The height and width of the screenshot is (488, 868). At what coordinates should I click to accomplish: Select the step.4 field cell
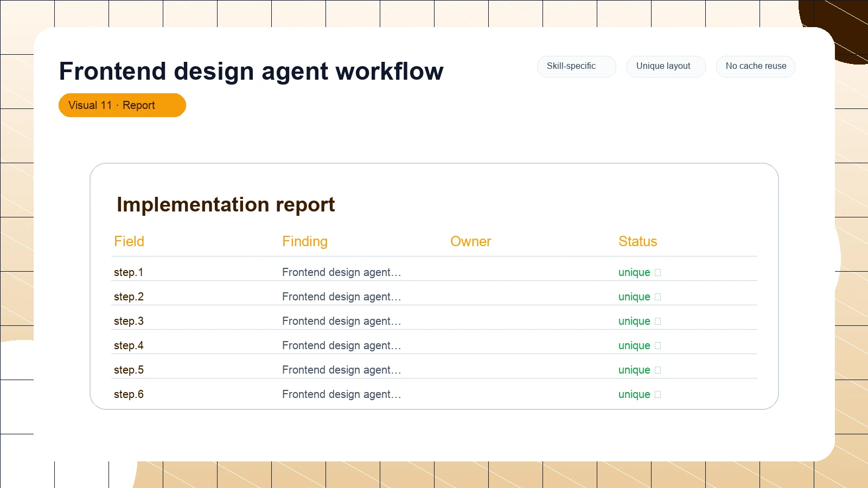click(129, 345)
